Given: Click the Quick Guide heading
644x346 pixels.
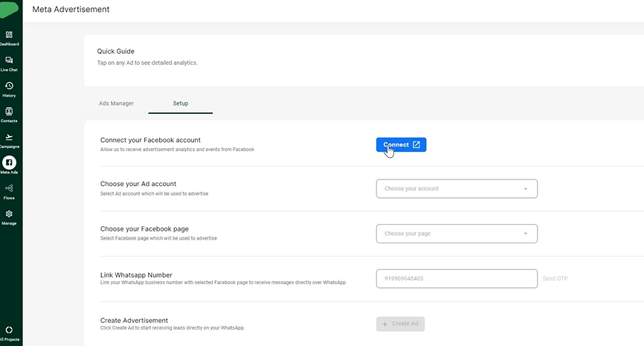Looking at the screenshot, I should click(116, 51).
